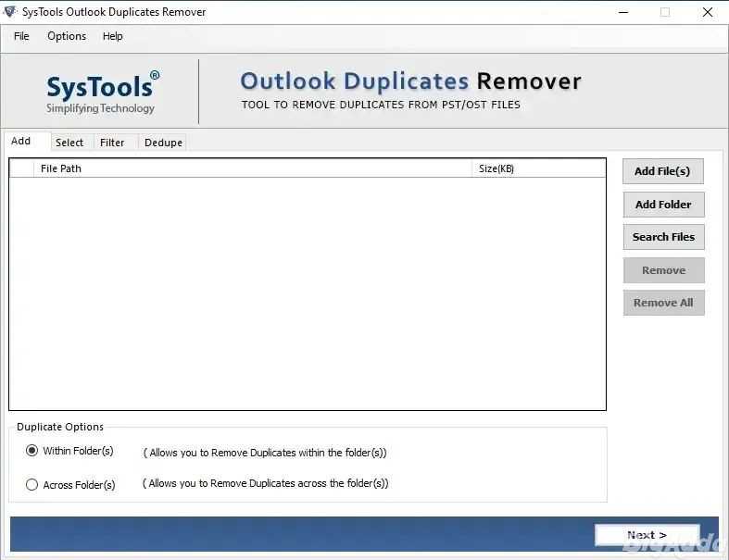Click 'TOOL TO REMOVE DUPLICATES FROM PST/OST FILES' subtitle
This screenshot has height=560, width=729.
pos(381,105)
